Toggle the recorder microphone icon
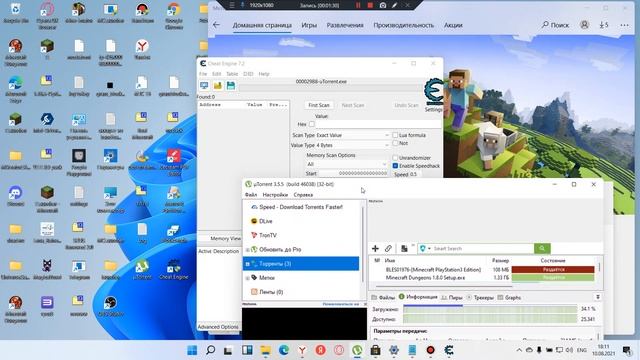Screen dimensions: 640x360 click(x=242, y=5)
